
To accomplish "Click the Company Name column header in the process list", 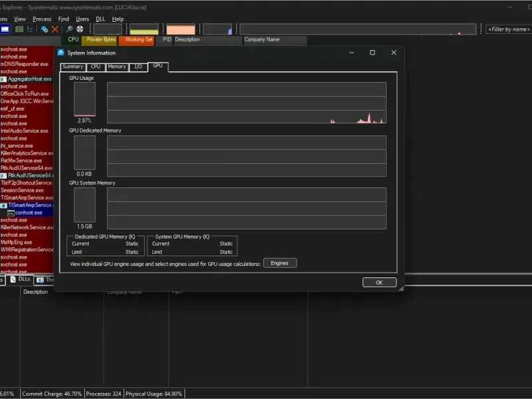I will [x=275, y=40].
